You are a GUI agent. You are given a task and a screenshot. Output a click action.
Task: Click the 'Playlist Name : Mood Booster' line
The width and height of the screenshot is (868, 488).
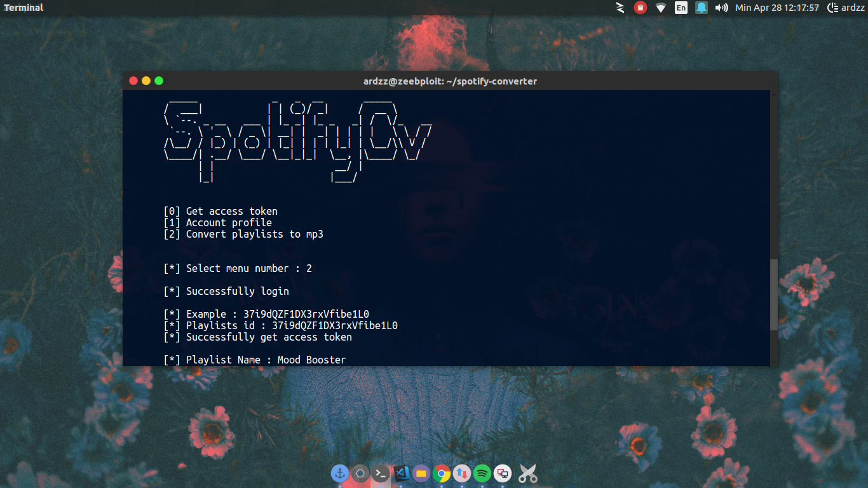coord(255,360)
